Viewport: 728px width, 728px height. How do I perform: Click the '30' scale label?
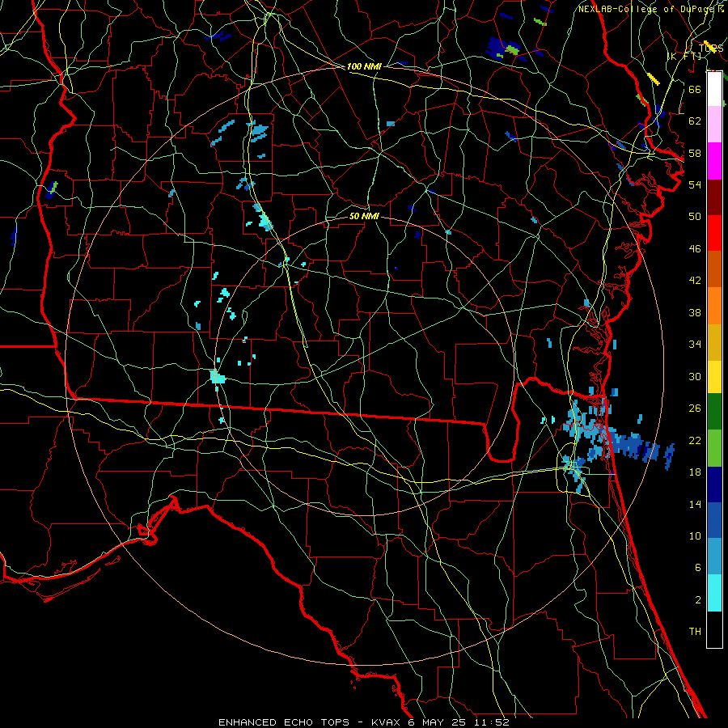(695, 376)
